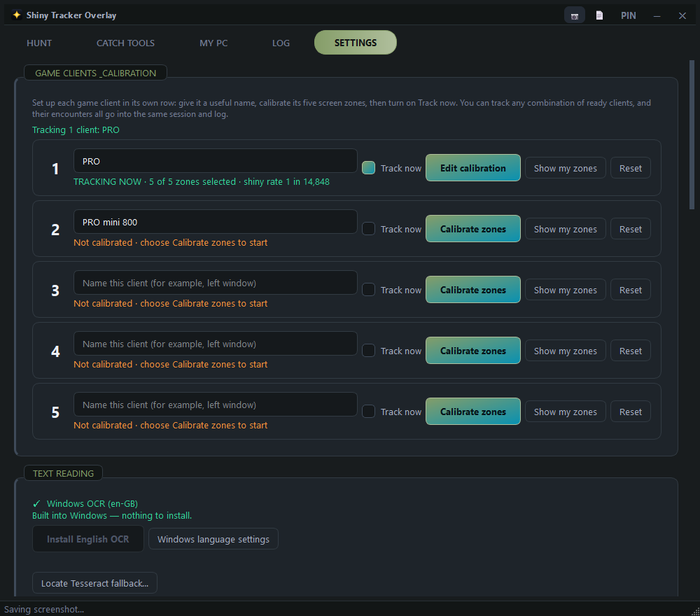Click the PIN overlay button
Image resolution: width=700 pixels, height=616 pixels.
[x=628, y=15]
